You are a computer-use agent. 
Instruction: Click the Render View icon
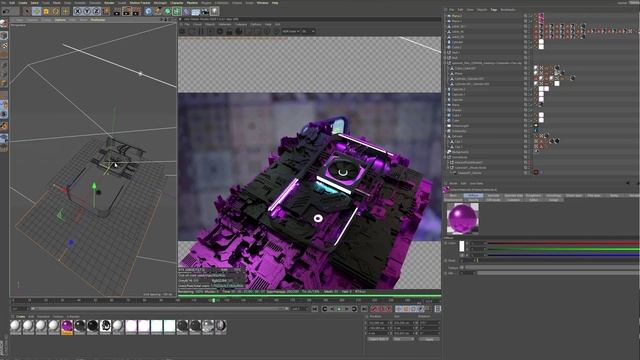(117, 11)
